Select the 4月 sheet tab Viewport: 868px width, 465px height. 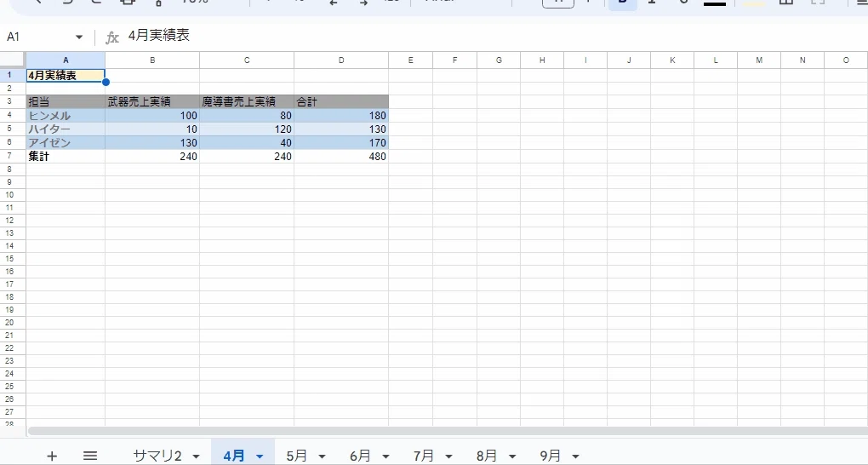(234, 456)
